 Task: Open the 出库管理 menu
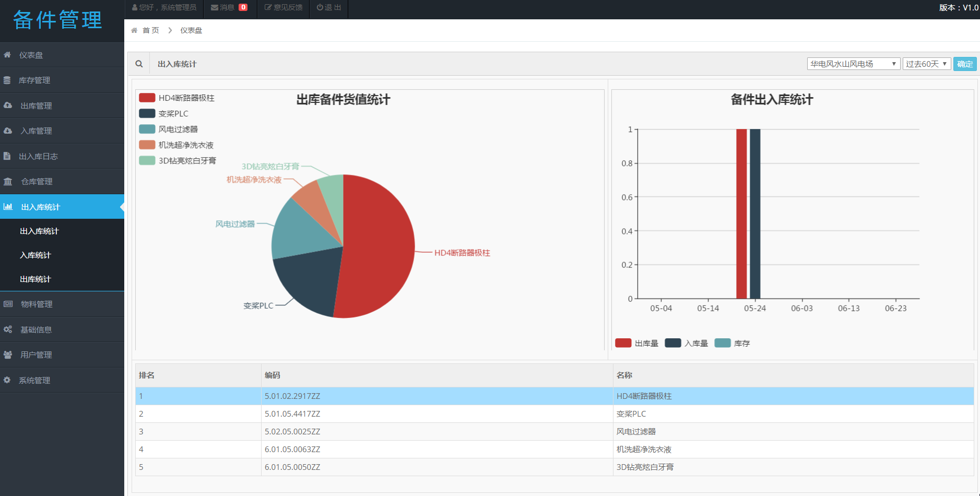(x=62, y=105)
